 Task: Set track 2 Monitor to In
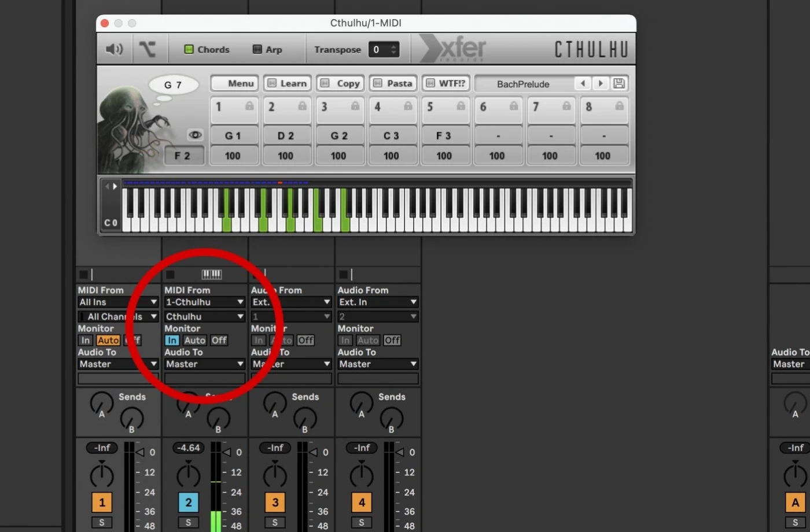click(172, 340)
